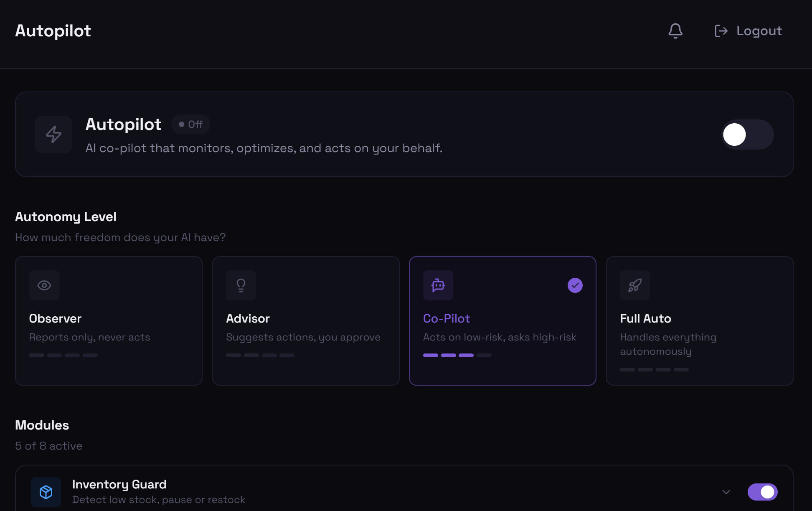
Task: Enable the main Autopilot switch
Action: (x=747, y=135)
